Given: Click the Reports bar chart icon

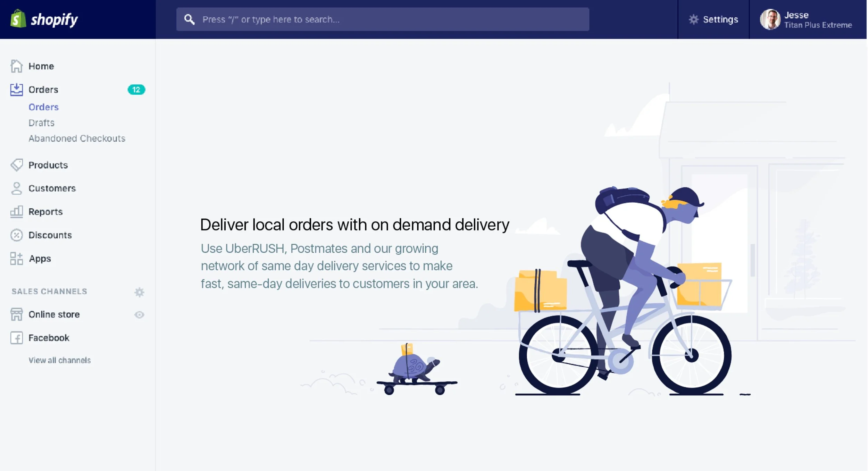Looking at the screenshot, I should point(16,211).
